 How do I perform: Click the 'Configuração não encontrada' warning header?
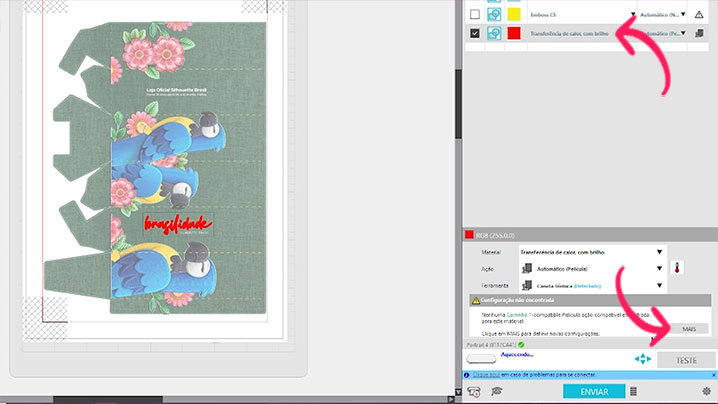(x=590, y=300)
